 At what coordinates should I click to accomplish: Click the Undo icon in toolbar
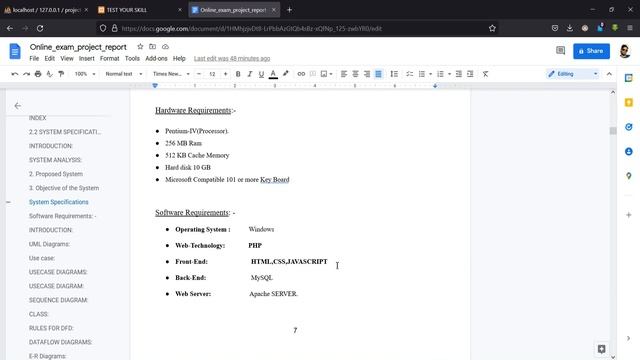pos(15,74)
